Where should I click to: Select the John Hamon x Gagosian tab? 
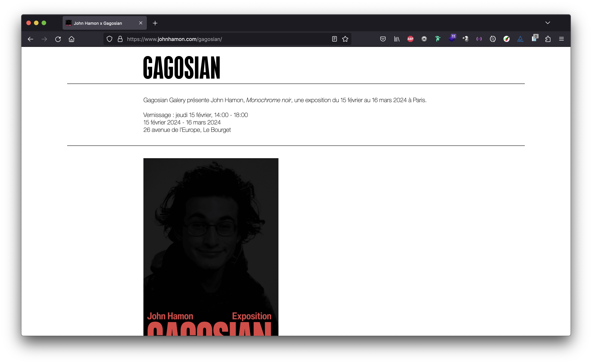pyautogui.click(x=105, y=23)
